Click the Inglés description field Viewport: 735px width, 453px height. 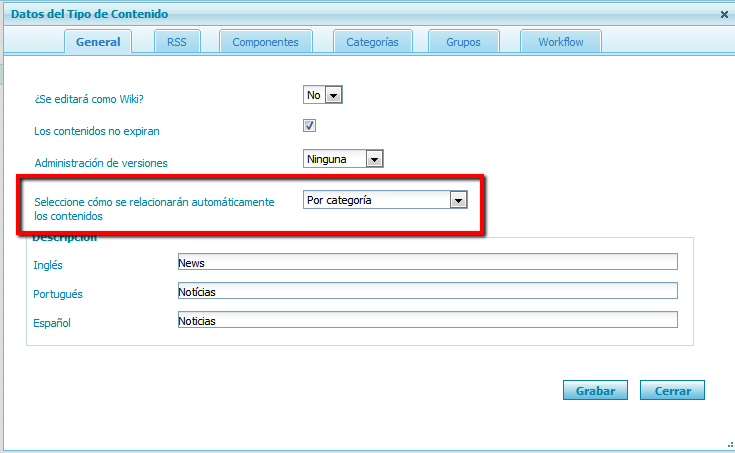pos(426,263)
